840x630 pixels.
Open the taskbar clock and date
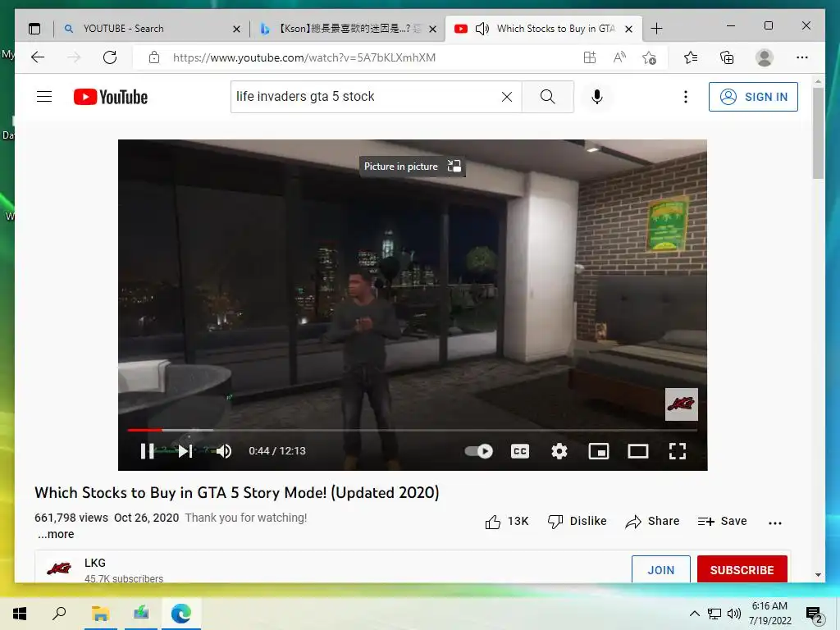pyautogui.click(x=769, y=614)
